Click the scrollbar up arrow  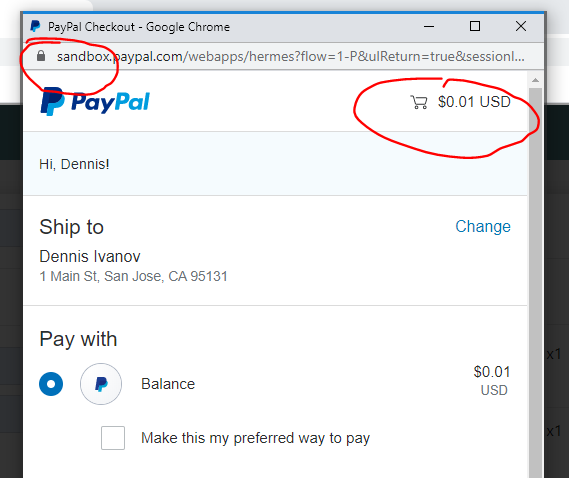[535, 80]
